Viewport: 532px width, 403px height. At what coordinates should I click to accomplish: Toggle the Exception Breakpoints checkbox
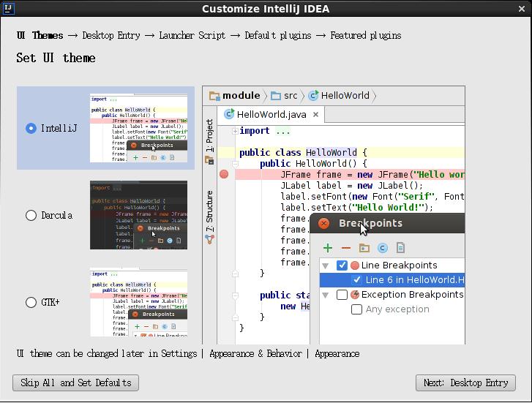click(x=342, y=295)
